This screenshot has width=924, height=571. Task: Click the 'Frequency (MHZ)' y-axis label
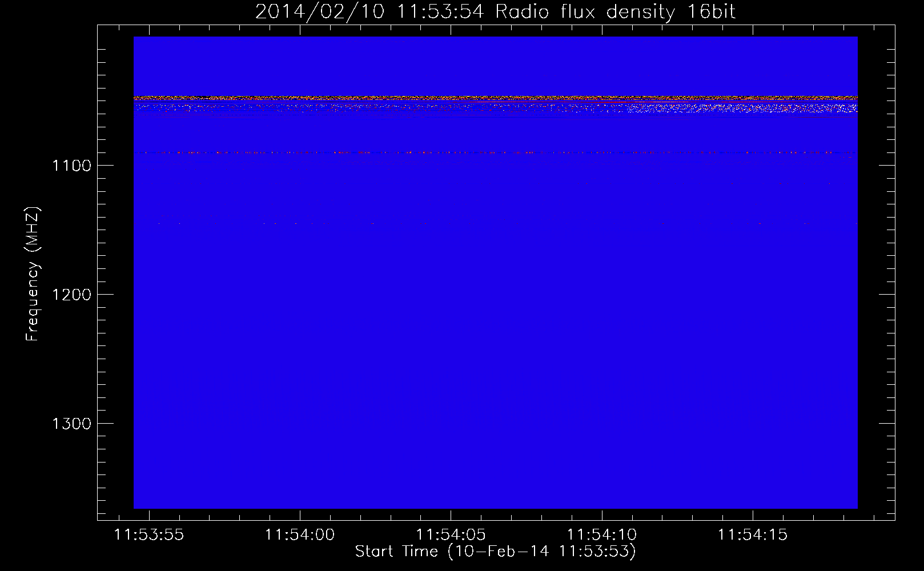pyautogui.click(x=33, y=274)
